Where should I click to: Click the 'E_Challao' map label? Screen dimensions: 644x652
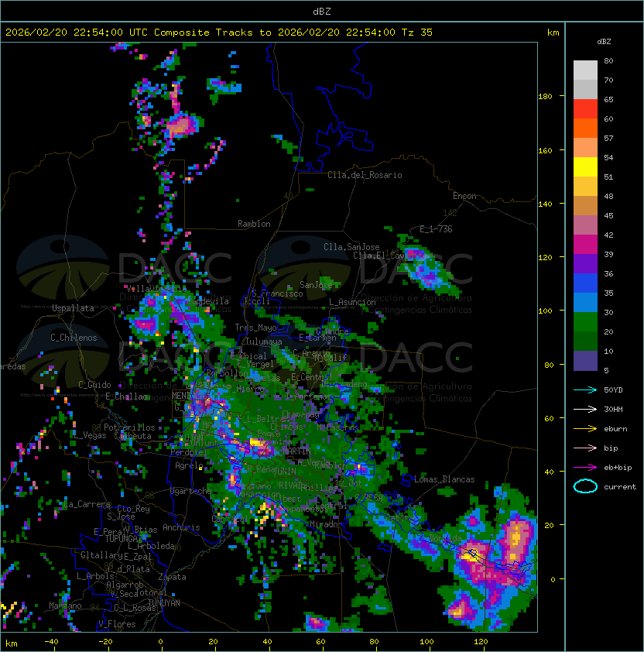point(127,396)
